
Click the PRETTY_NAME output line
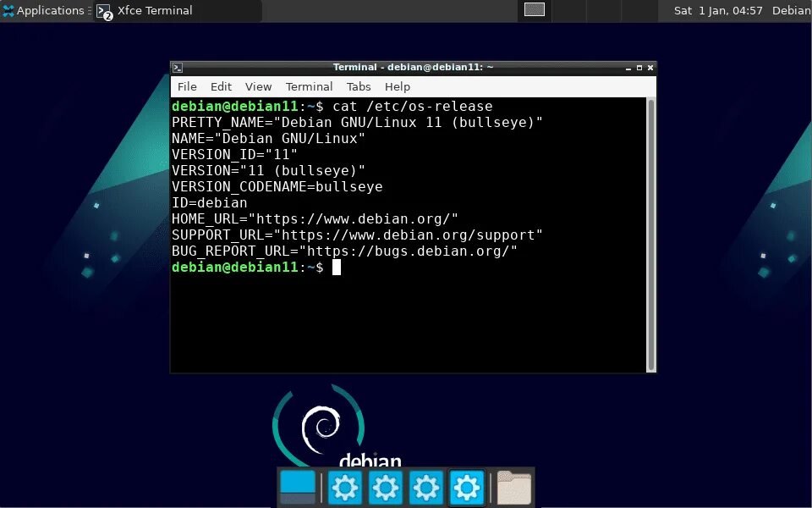pos(357,122)
